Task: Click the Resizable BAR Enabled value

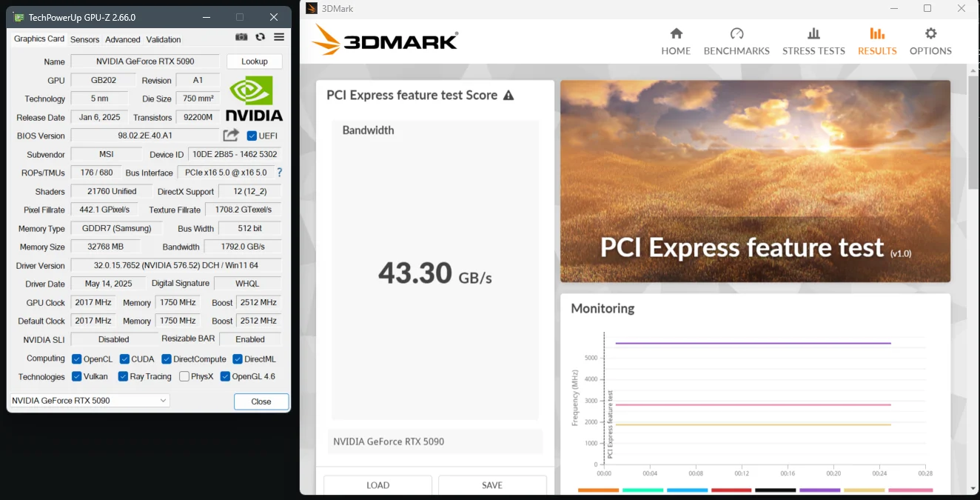Action: coord(250,339)
